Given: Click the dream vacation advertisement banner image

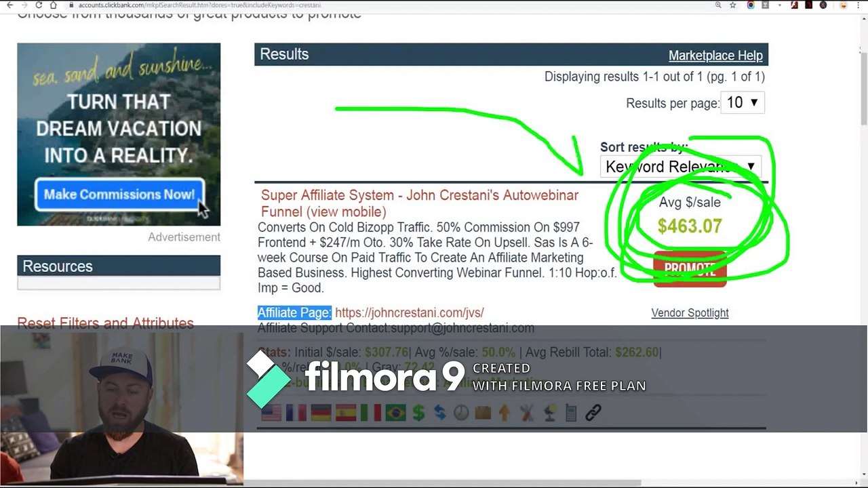Looking at the screenshot, I should 119,134.
